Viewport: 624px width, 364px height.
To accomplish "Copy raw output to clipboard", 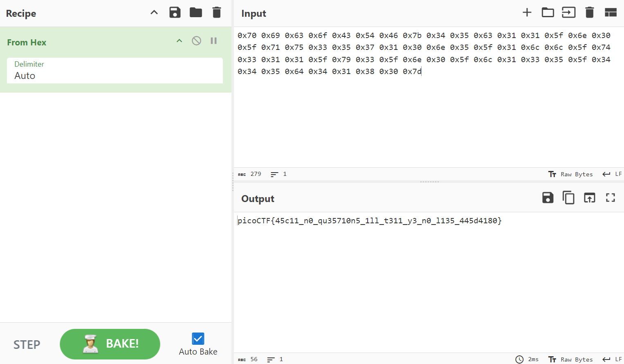I will point(568,198).
